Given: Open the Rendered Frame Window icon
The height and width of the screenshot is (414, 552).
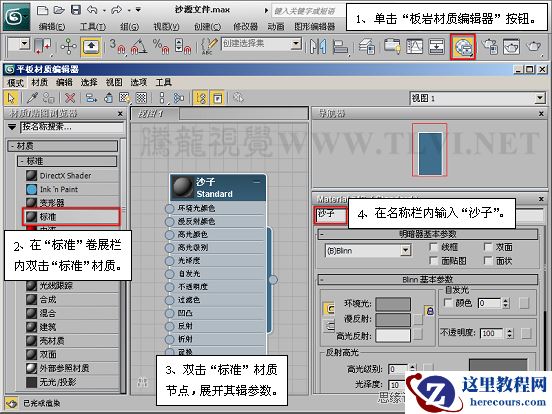Looking at the screenshot, I should (x=512, y=47).
